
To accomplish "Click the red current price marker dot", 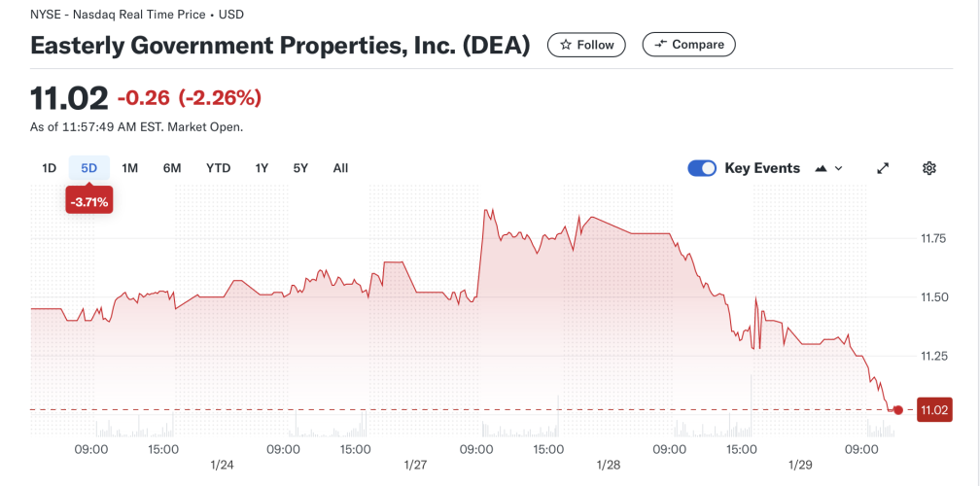I will (898, 410).
